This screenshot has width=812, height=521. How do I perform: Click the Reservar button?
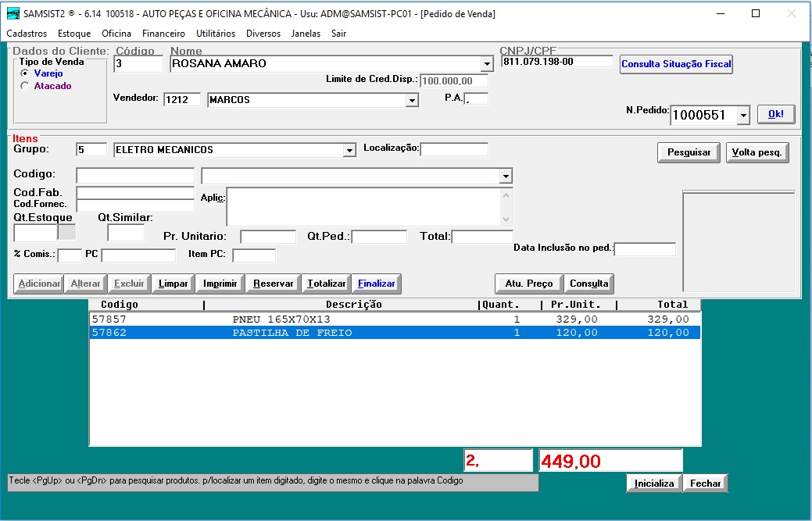(x=273, y=284)
